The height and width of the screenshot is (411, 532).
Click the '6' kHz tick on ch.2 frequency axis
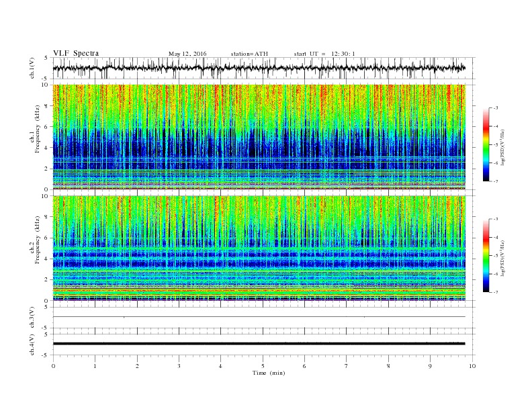coord(47,238)
